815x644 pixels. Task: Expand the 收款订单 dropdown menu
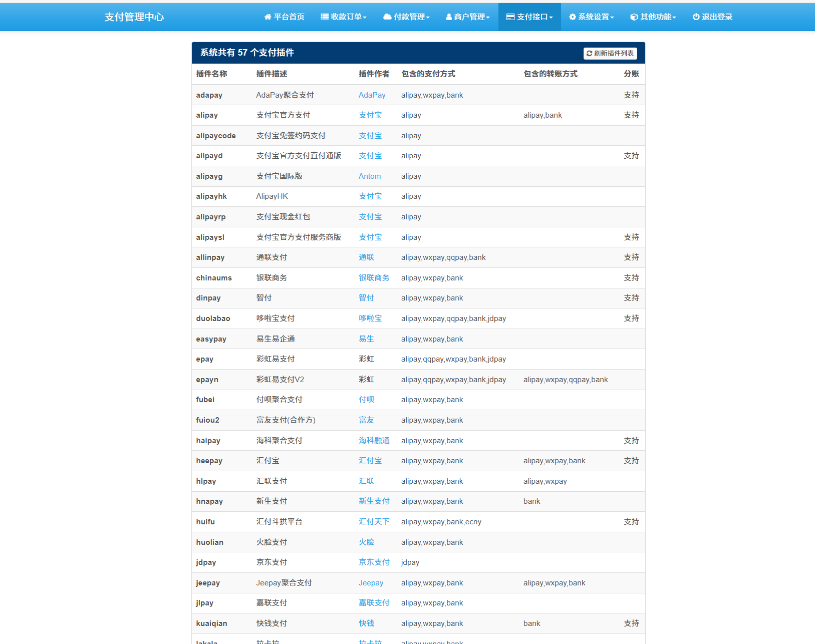tap(344, 17)
